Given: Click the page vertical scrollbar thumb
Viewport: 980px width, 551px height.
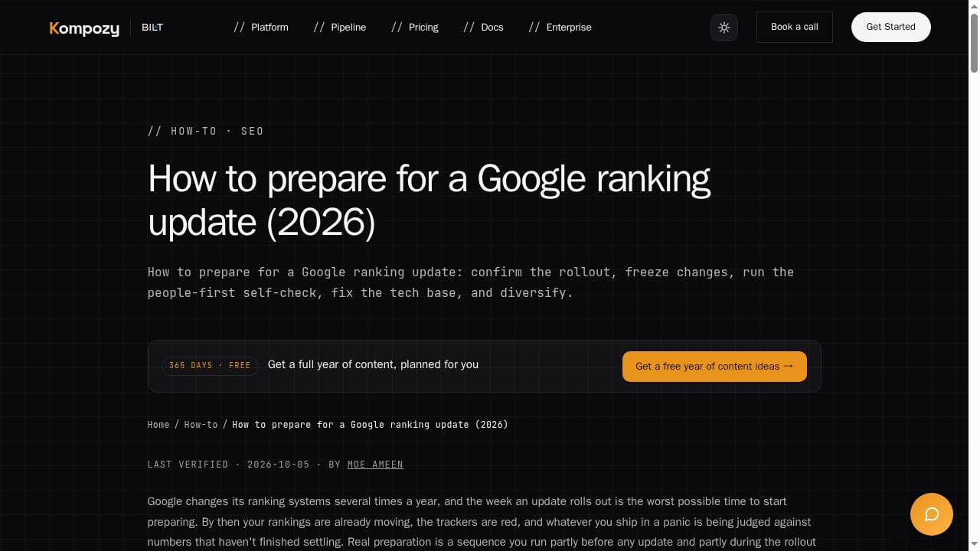Looking at the screenshot, I should coord(974,42).
